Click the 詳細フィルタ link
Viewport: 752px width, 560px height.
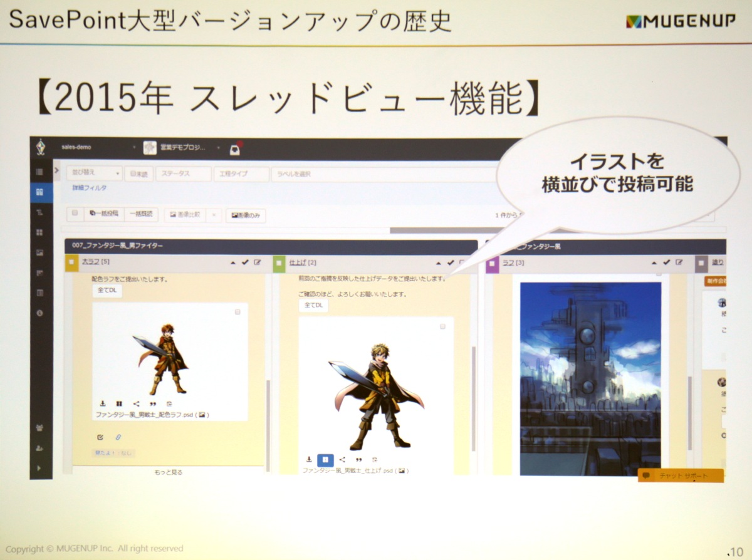pos(89,188)
